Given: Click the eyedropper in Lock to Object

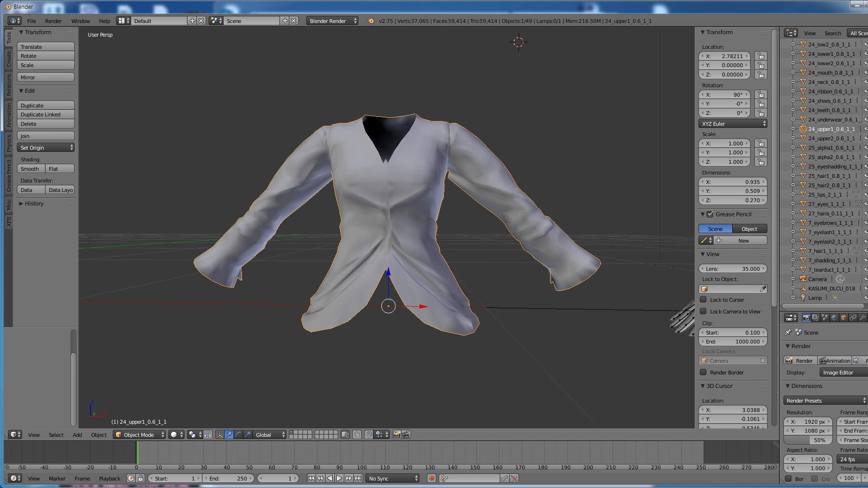Looking at the screenshot, I should pyautogui.click(x=763, y=289).
